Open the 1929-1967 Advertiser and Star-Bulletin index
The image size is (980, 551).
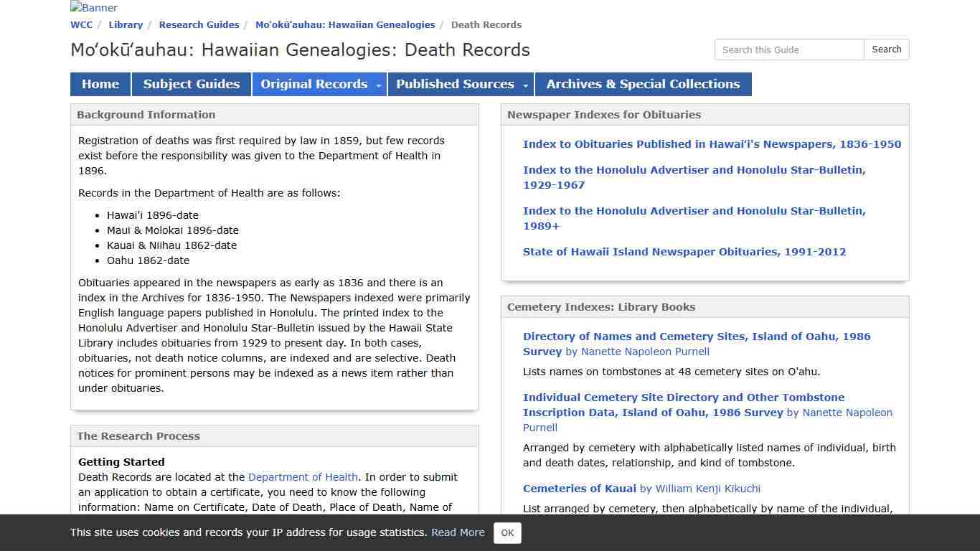(694, 177)
